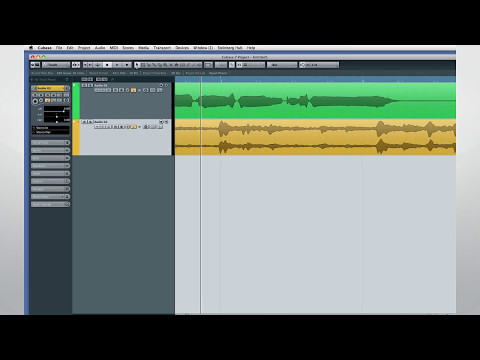Image resolution: width=480 pixels, height=360 pixels.
Task: Select the green Audio 01 audio event
Action: [x=315, y=101]
